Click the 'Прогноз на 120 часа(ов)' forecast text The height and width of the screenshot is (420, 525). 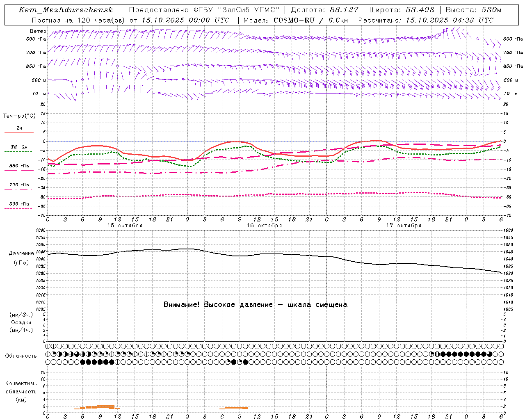pos(79,20)
